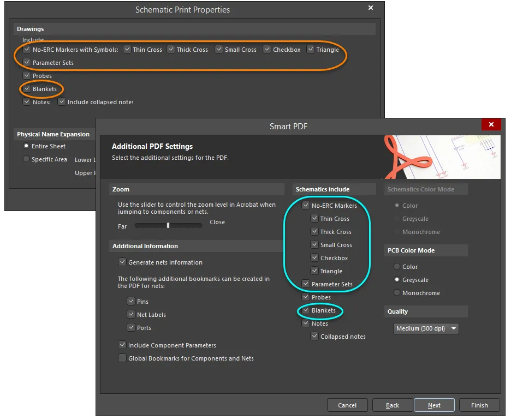This screenshot has width=511, height=420.
Task: Toggle Triangle in Smart PDF
Action: click(x=314, y=271)
